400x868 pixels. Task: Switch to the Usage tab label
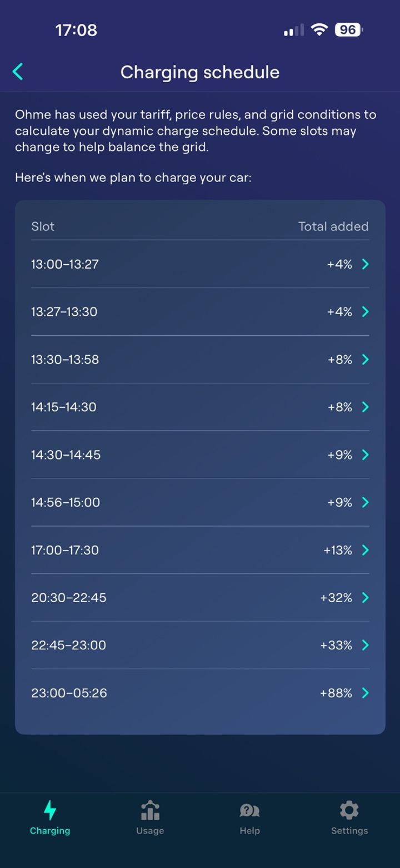pyautogui.click(x=150, y=831)
